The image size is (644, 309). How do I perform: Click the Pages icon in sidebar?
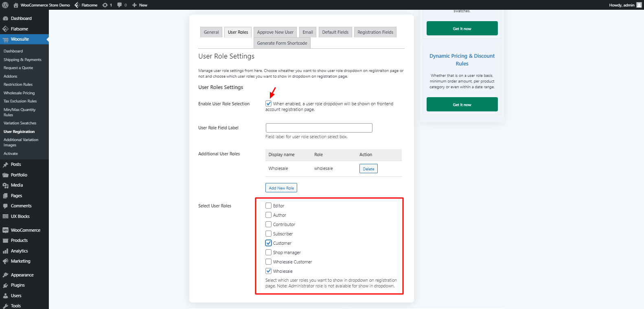5,196
